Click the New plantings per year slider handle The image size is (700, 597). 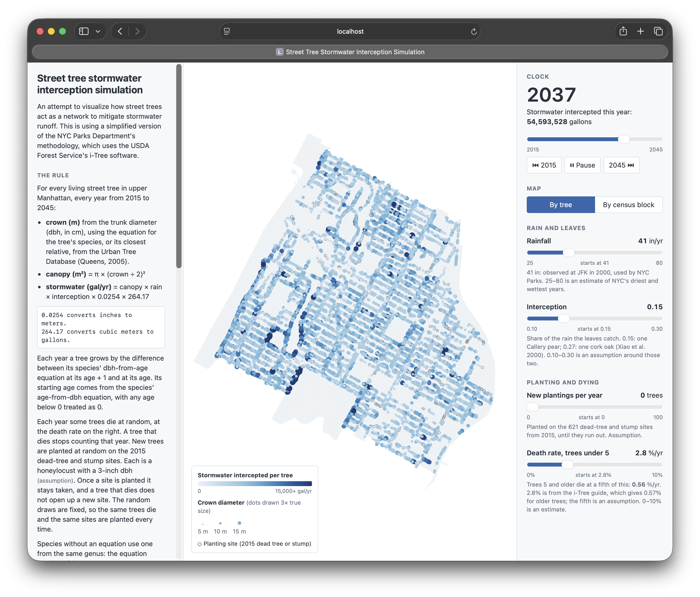[532, 407]
